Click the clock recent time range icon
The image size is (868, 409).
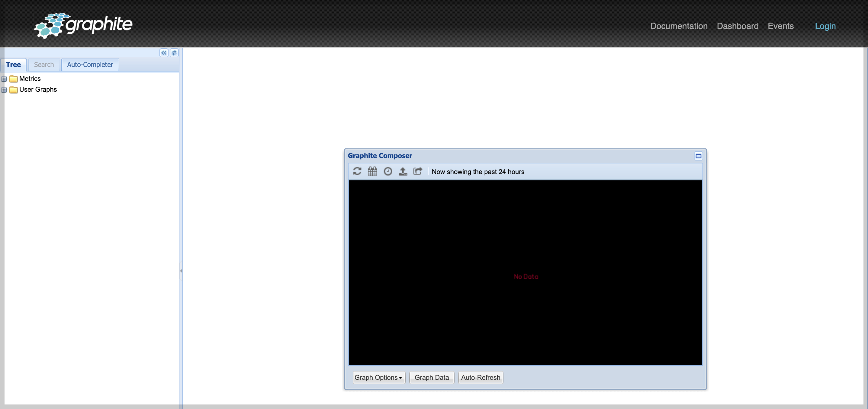pos(388,171)
